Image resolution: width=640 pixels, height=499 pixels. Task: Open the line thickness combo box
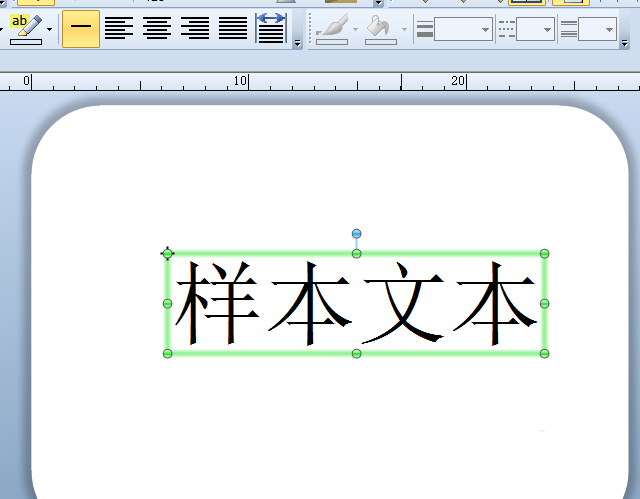[463, 29]
